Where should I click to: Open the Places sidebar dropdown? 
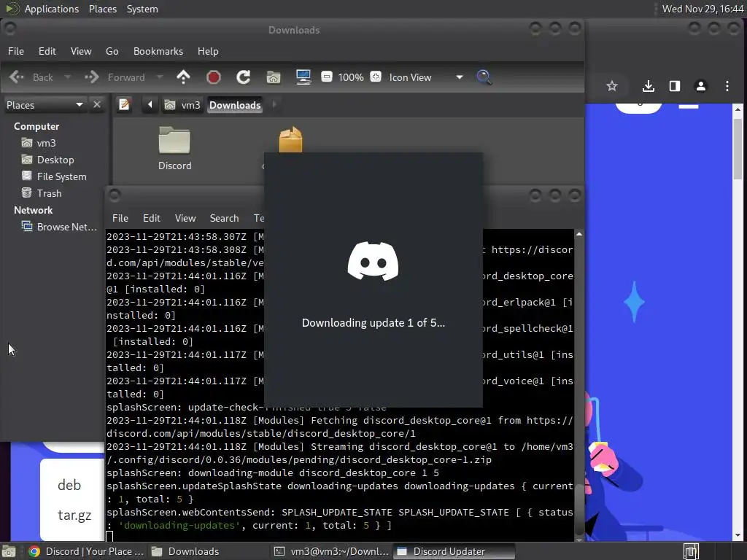tap(44, 105)
